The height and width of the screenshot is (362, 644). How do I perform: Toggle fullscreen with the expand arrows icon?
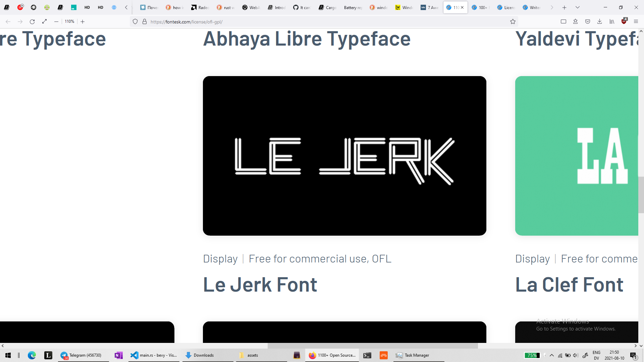pos(44,21)
